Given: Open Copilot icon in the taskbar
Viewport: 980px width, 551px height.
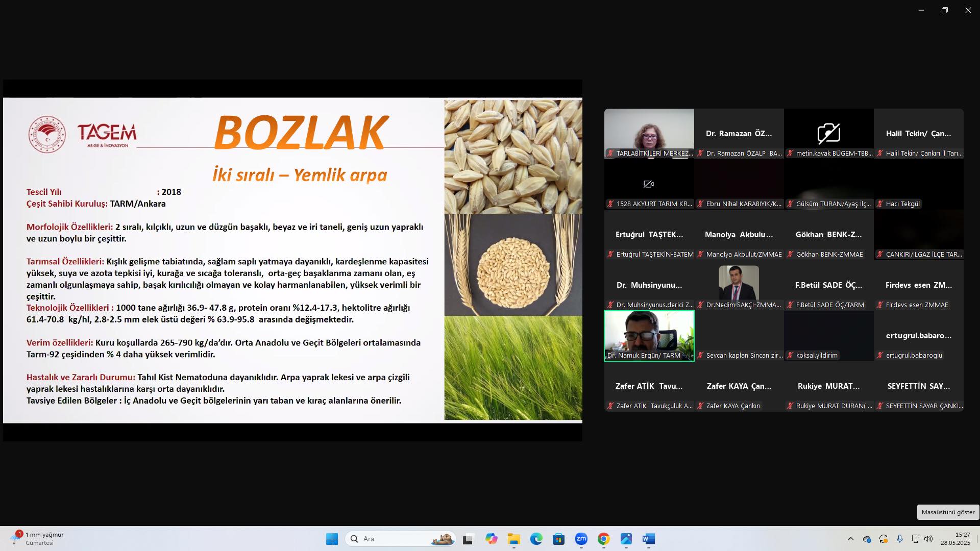Looking at the screenshot, I should coord(491,539).
